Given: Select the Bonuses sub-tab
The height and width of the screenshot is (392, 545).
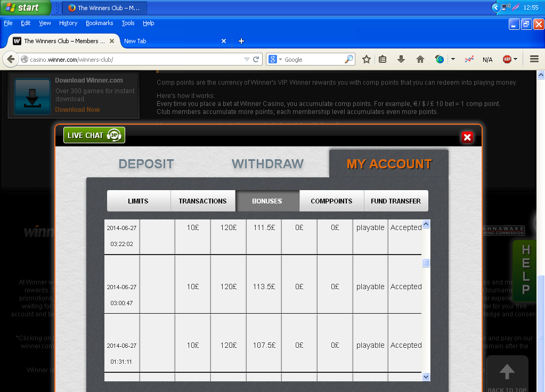Looking at the screenshot, I should point(267,201).
